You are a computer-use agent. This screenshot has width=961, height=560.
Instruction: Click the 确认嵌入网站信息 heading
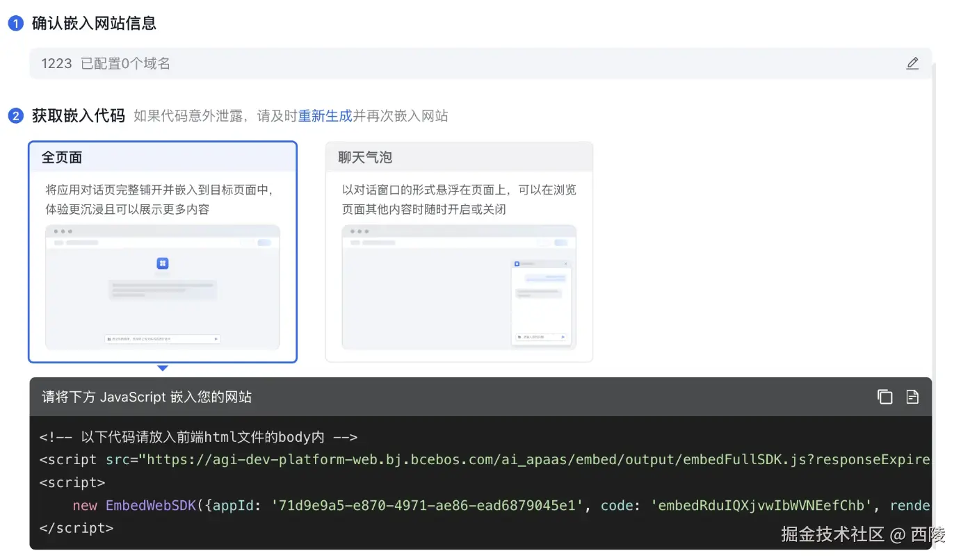click(94, 24)
